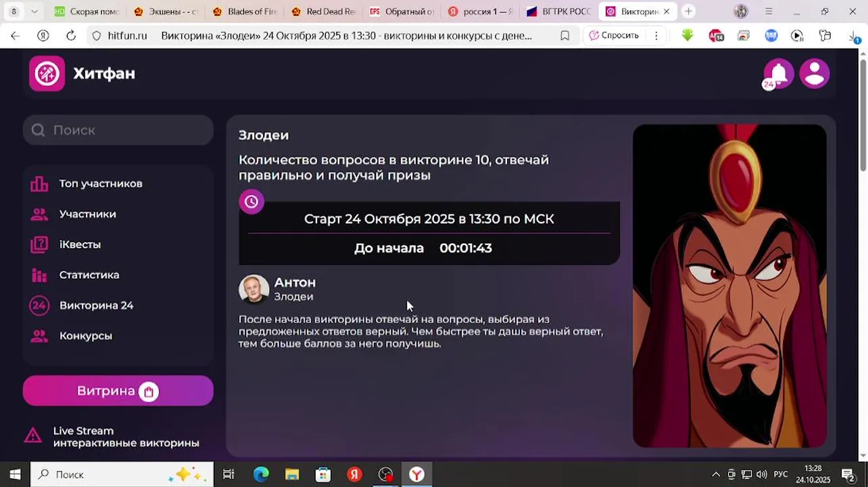The width and height of the screenshot is (868, 487).
Task: Click the РУС language indicator
Action: 781,474
